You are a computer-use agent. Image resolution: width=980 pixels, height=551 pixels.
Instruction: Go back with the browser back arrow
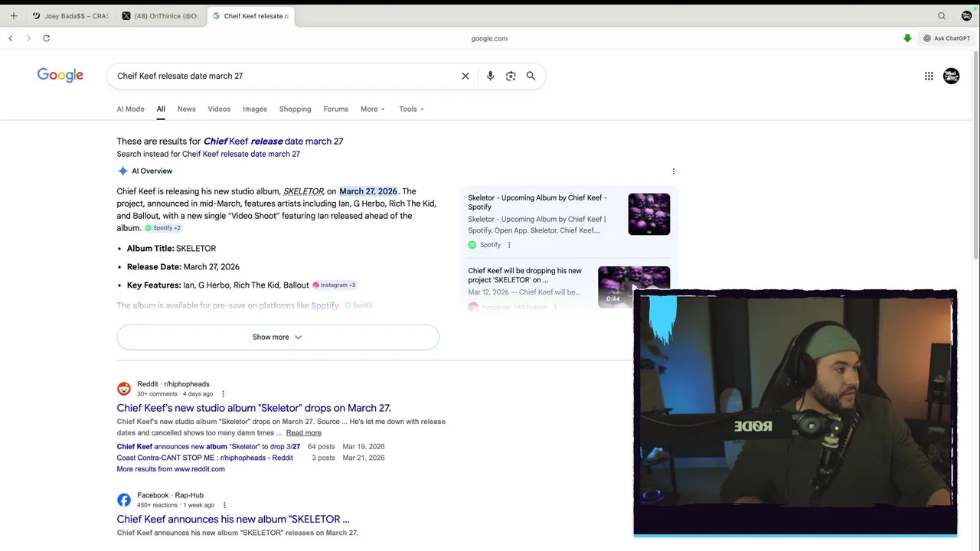11,38
